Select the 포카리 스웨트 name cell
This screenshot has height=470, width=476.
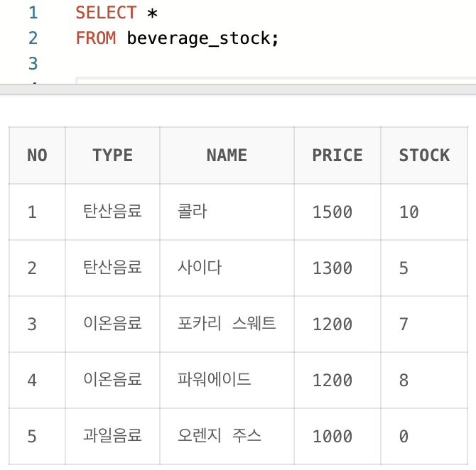click(227, 324)
